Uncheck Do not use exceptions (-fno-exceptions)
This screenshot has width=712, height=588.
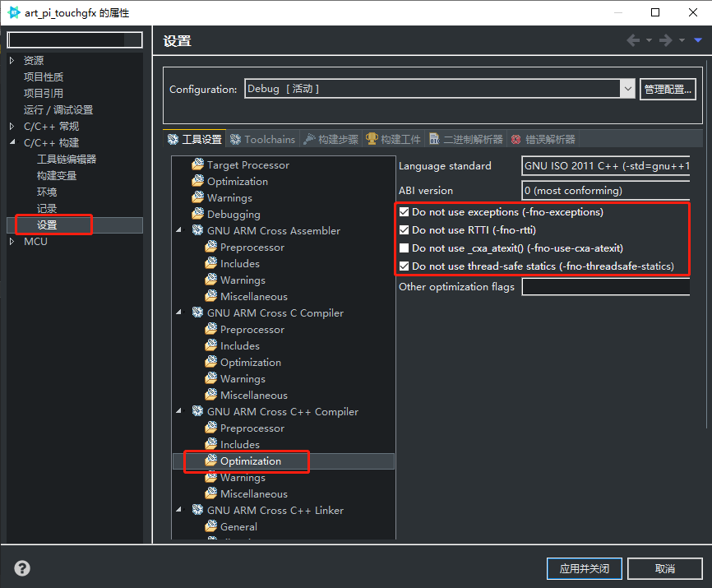pyautogui.click(x=404, y=212)
